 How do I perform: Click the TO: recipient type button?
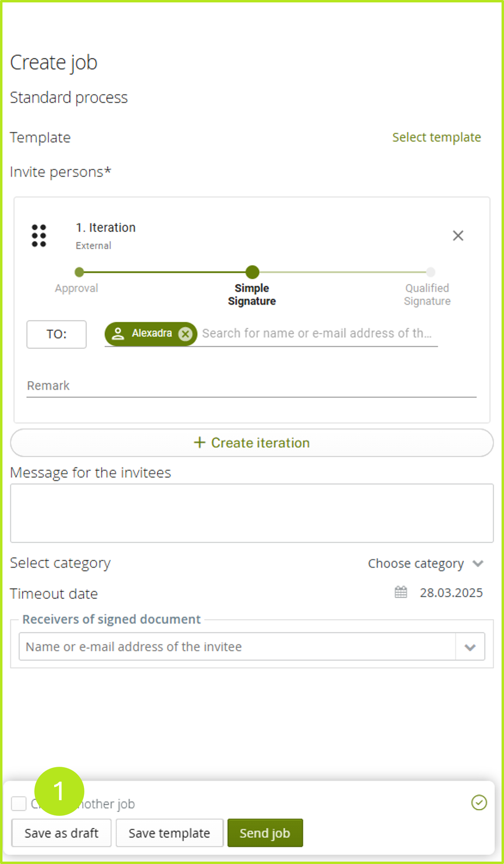pos(56,334)
